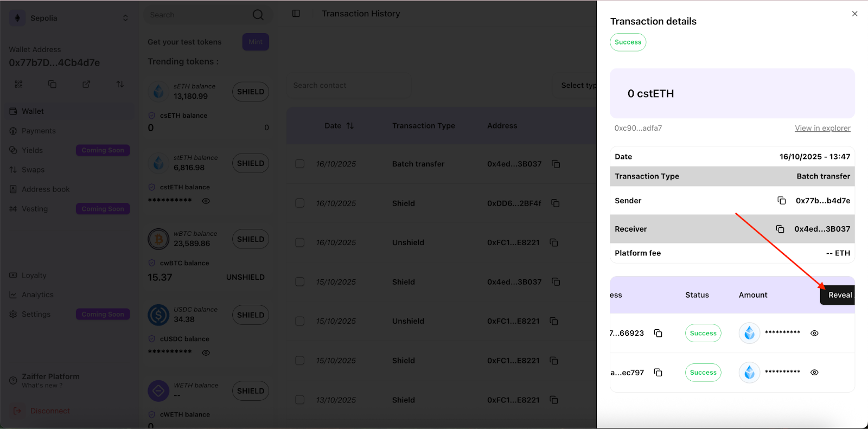Open the Loyalty menu item
The height and width of the screenshot is (429, 868).
tap(69, 276)
